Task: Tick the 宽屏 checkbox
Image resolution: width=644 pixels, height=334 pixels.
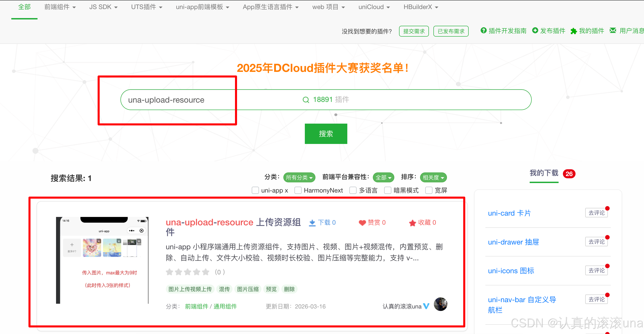Action: (x=429, y=190)
